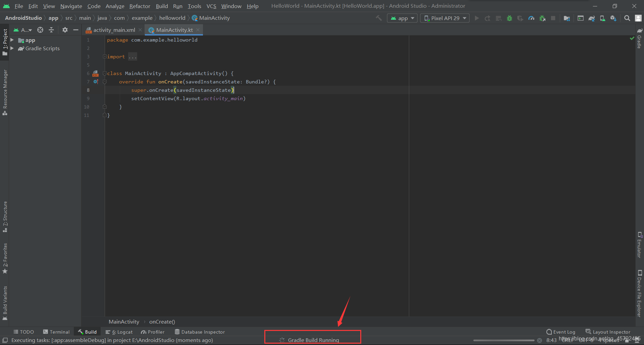Toggle the Build Variants tool window
Image resolution: width=644 pixels, height=345 pixels.
(x=5, y=303)
